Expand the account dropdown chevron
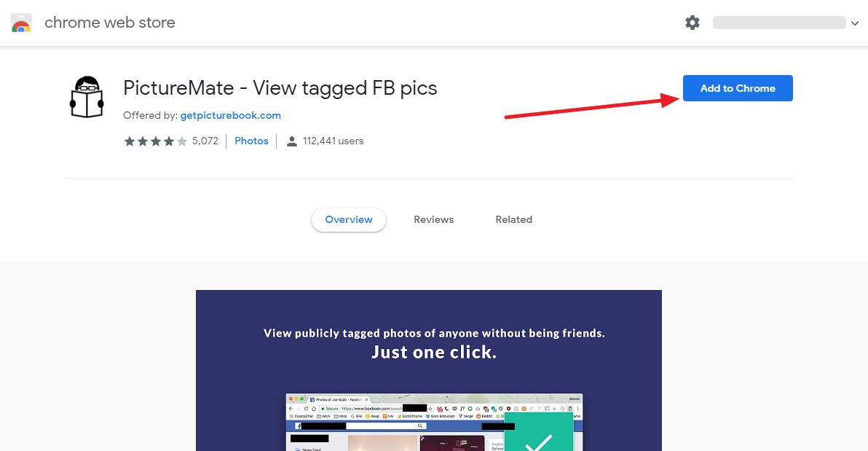Screen dimensions: 868x451 (x=855, y=23)
